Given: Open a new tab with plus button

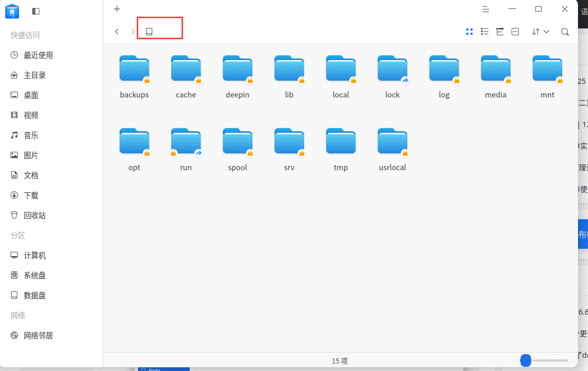Looking at the screenshot, I should (117, 9).
